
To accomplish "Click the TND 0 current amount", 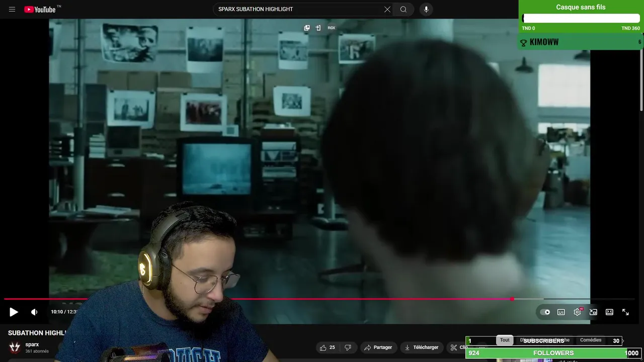I will [528, 29].
